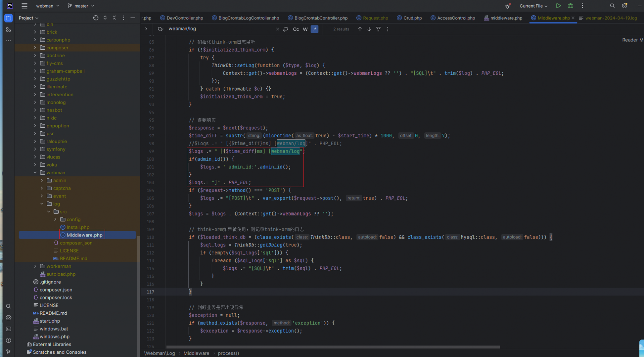Open the Services tool window in the left bar

[9, 318]
